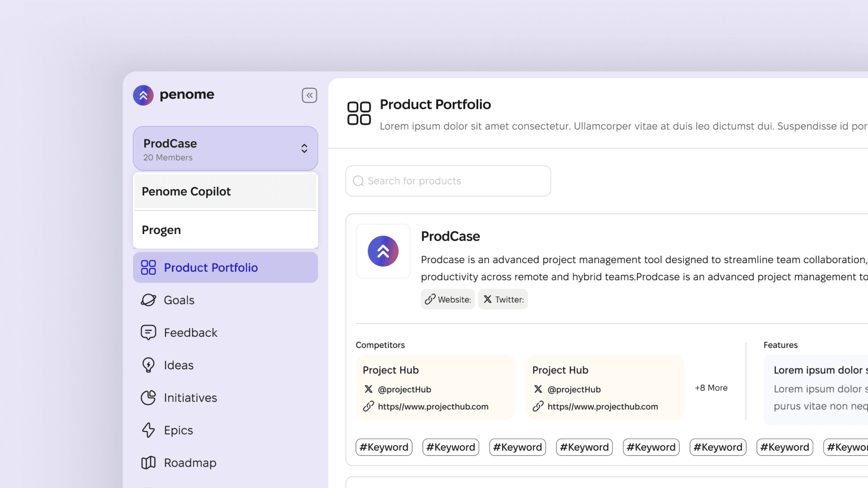Click the Website link chip

(x=448, y=299)
